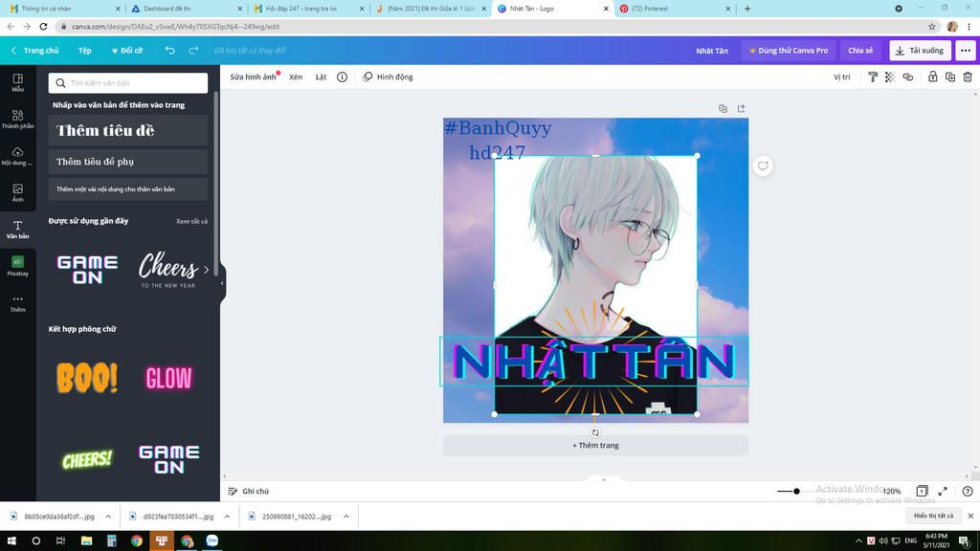Screen dimensions: 980x551
Task: Open the Mẫu templates sidebar tab
Action: tap(17, 82)
